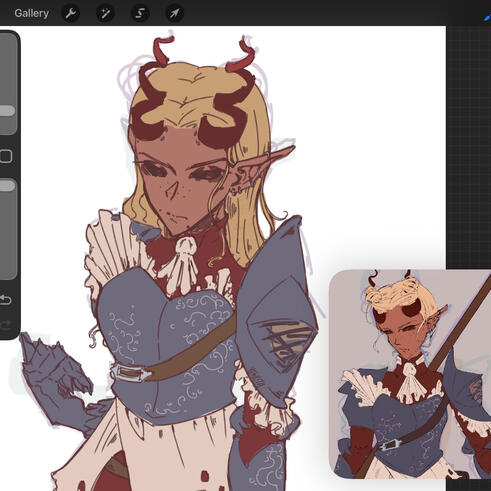Adjust the brush opacity slider handle

tap(7, 186)
